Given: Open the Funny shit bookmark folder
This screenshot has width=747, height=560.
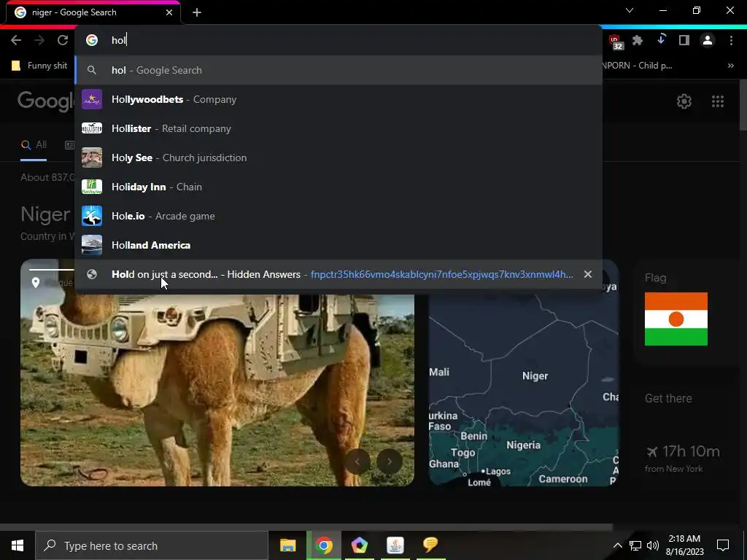Looking at the screenshot, I should [x=39, y=66].
